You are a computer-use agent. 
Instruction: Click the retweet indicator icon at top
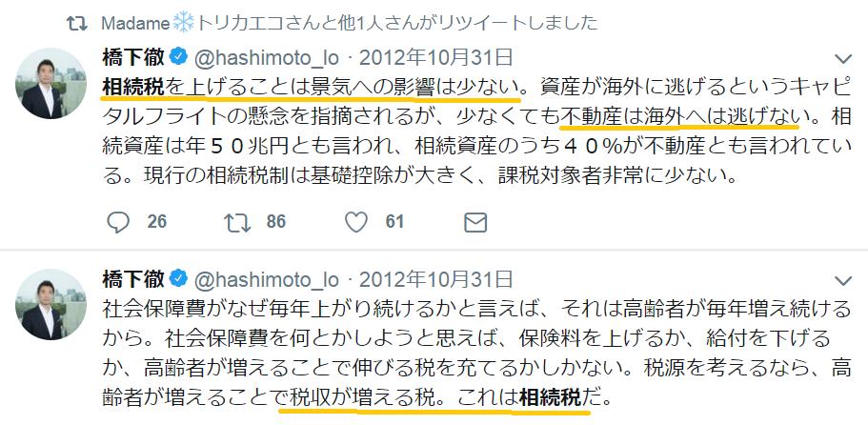pyautogui.click(x=77, y=23)
